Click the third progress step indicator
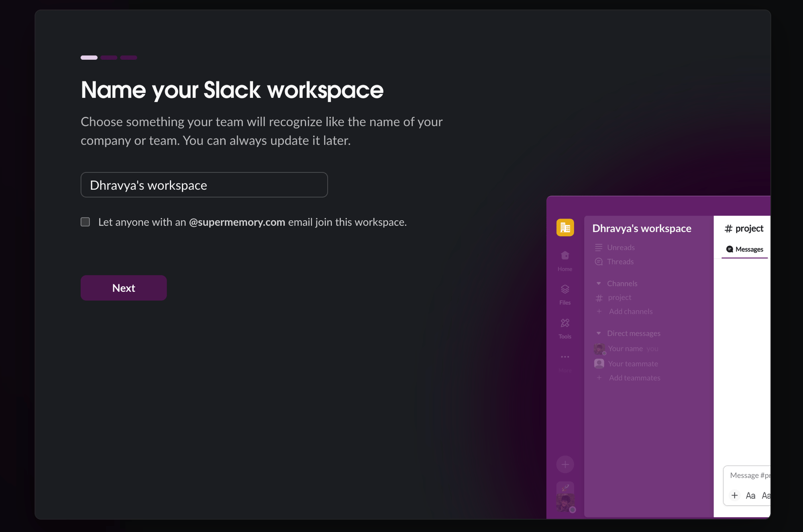803x532 pixels. click(x=128, y=57)
